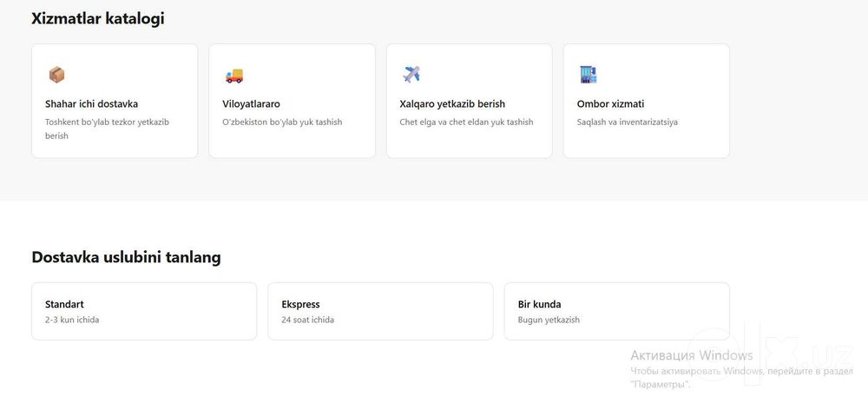
Task: Click text Chet elga va chet eldan yuk tashish
Action: 467,122
